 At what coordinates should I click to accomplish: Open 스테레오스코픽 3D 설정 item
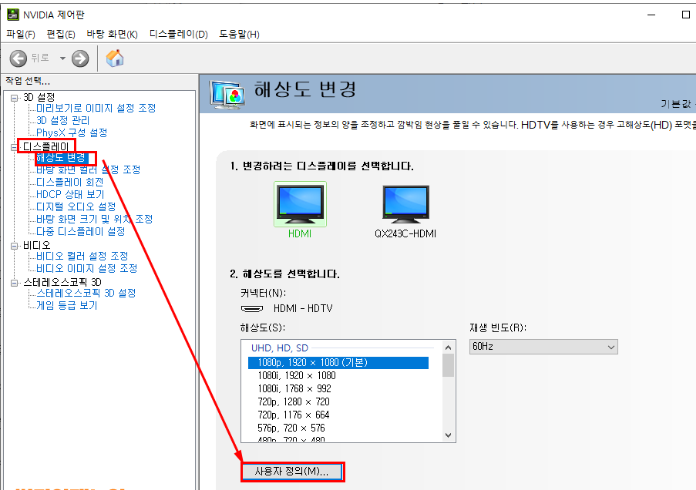tap(86, 293)
